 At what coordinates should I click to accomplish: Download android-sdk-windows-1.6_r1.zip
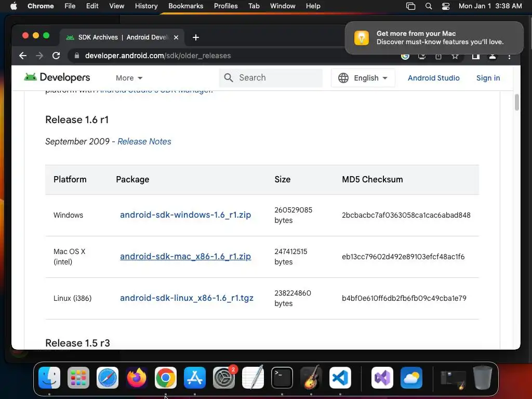[185, 215]
